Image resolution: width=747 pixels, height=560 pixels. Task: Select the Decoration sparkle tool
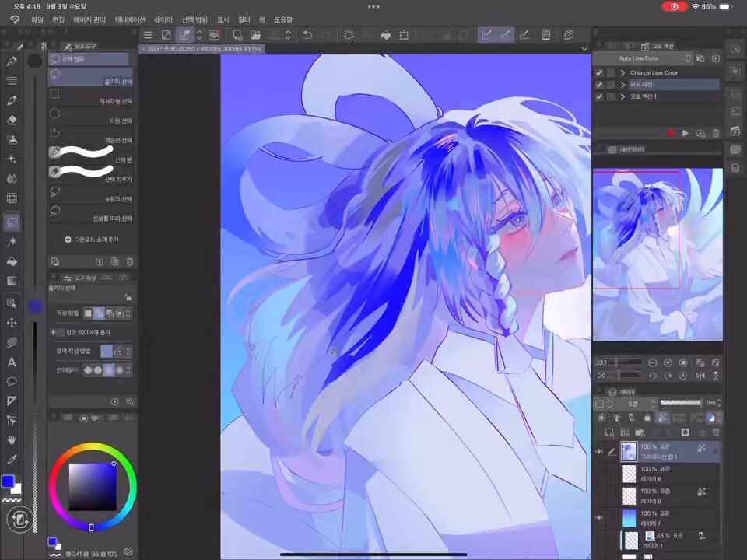click(12, 159)
